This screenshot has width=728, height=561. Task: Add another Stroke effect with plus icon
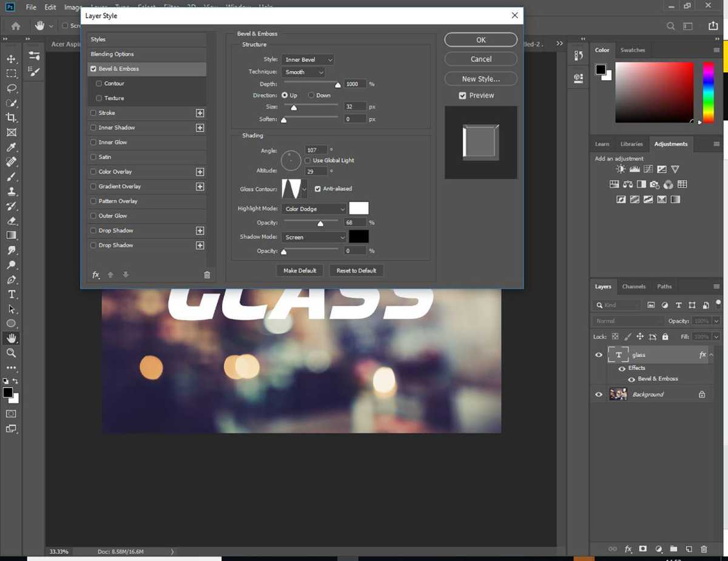point(200,113)
